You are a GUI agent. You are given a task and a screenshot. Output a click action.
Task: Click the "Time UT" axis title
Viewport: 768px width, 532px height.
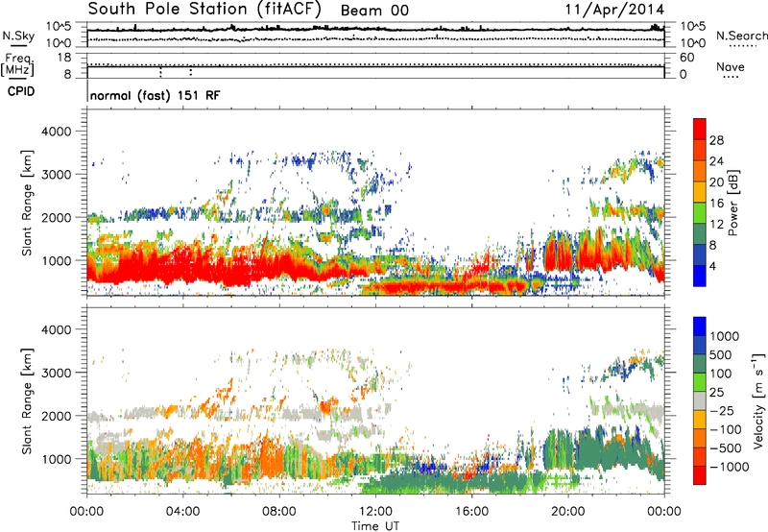375,526
